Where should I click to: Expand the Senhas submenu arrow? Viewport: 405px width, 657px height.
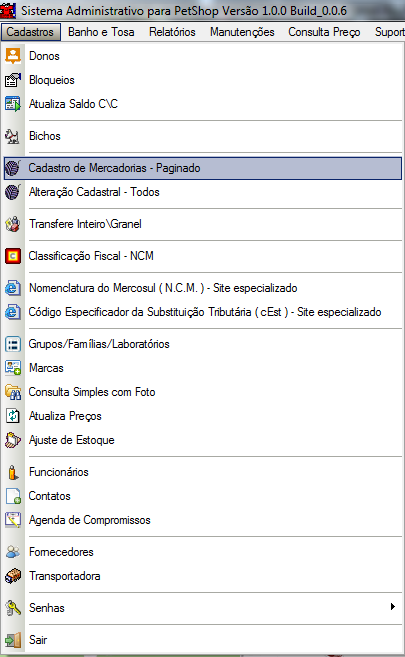click(x=392, y=607)
